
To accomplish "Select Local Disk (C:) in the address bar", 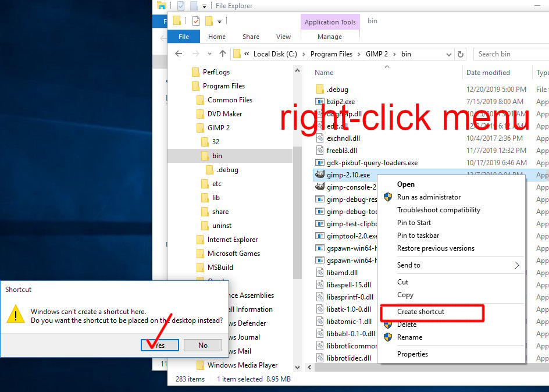I will click(275, 54).
